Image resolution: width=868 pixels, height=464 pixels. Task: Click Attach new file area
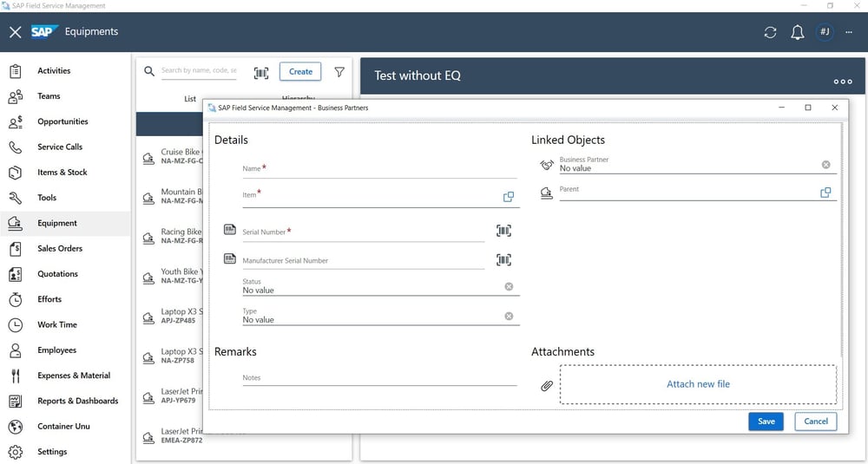[698, 384]
